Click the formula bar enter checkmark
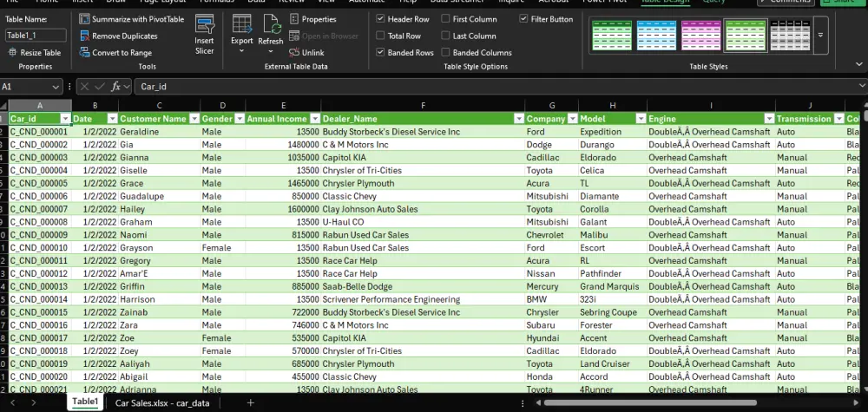This screenshot has height=412, width=868. [x=100, y=86]
